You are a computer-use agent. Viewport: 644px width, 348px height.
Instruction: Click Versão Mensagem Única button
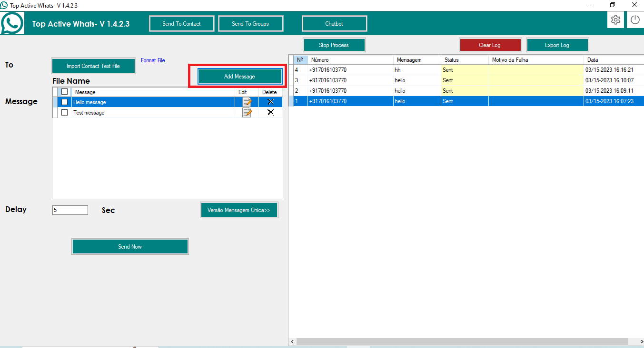coord(239,210)
